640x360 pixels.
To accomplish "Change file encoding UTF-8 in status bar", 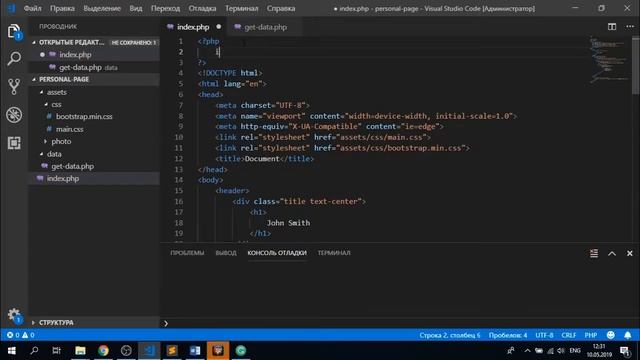I will point(544,335).
